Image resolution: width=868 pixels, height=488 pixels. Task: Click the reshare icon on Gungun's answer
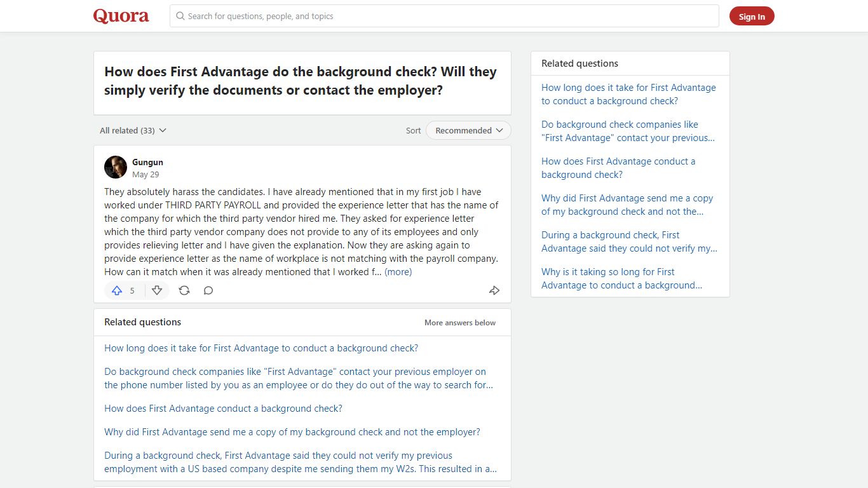184,290
